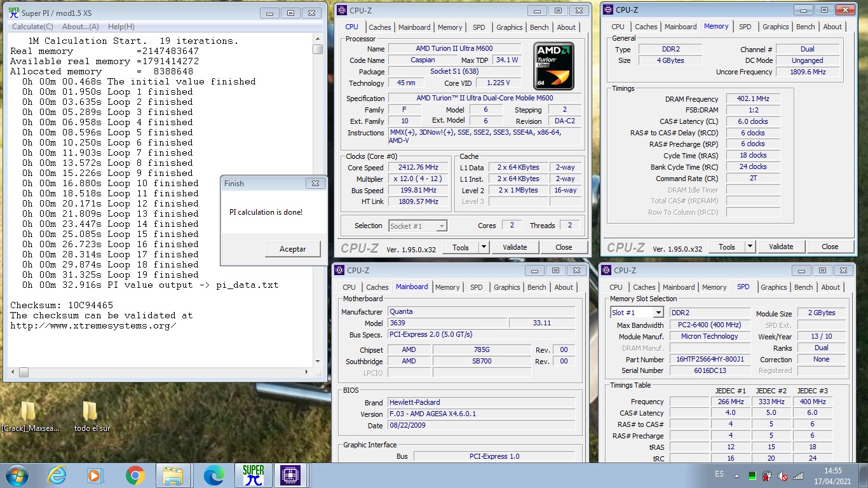
Task: Switch to CPU-Z via taskbar chip icon
Action: 290,475
